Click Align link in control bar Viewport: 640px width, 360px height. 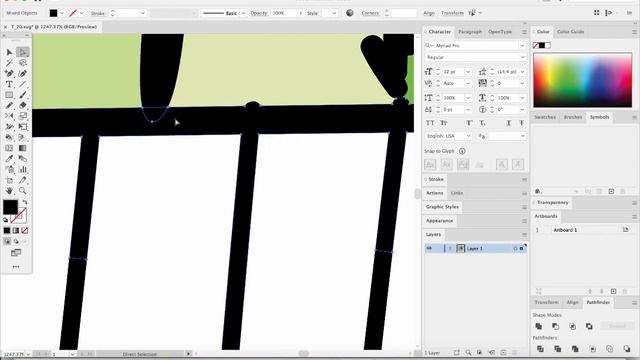tap(429, 13)
